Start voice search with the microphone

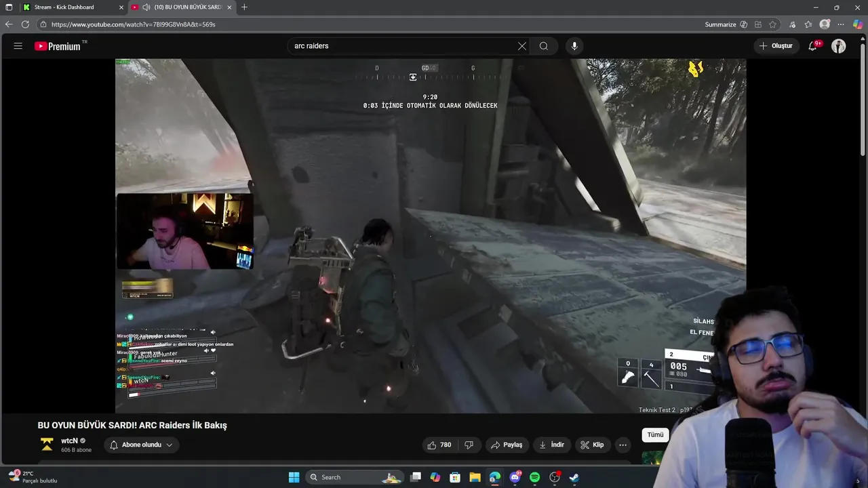pyautogui.click(x=574, y=46)
